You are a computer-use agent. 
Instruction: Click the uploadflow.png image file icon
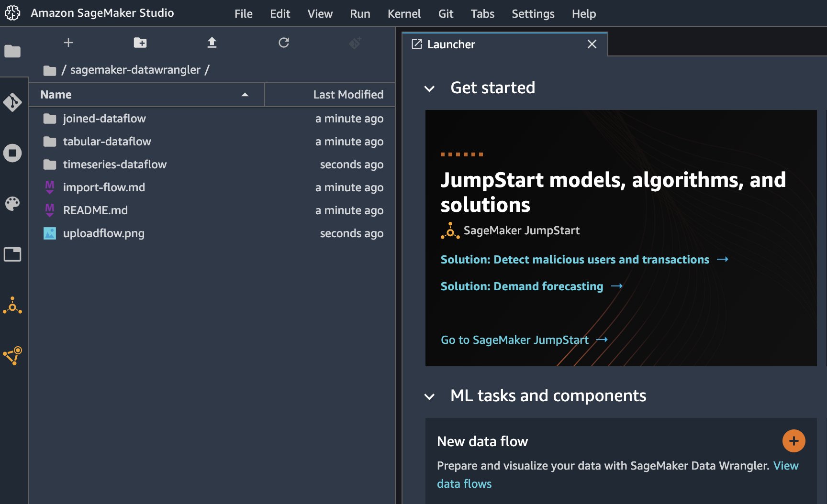50,233
